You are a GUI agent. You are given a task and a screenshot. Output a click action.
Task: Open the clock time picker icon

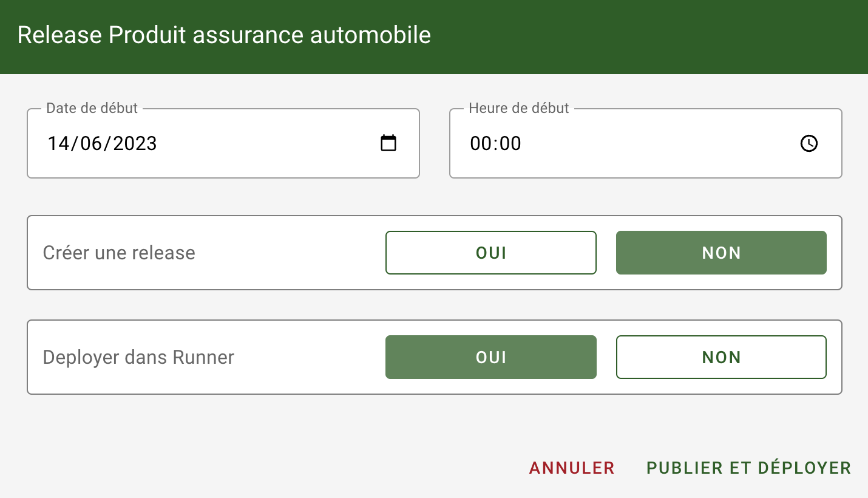coord(809,143)
